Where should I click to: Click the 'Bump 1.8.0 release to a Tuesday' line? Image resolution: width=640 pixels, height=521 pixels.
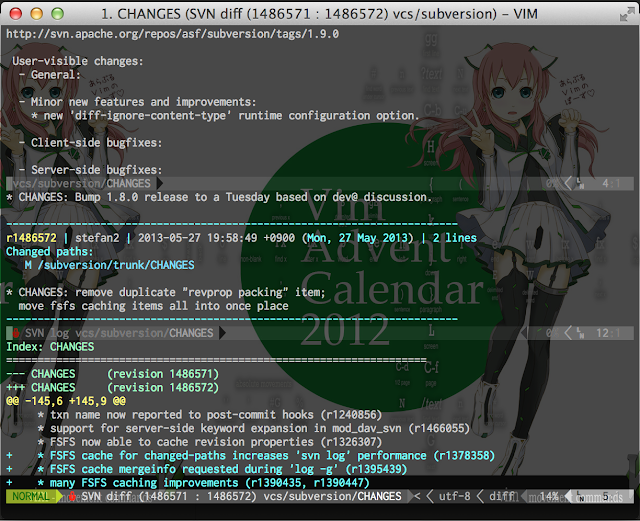tap(219, 197)
